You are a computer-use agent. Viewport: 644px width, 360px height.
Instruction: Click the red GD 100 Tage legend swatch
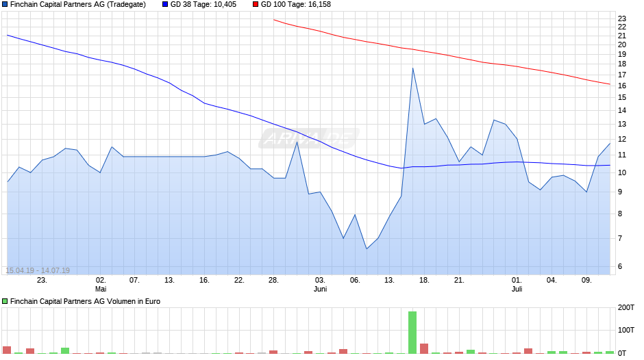[256, 5]
